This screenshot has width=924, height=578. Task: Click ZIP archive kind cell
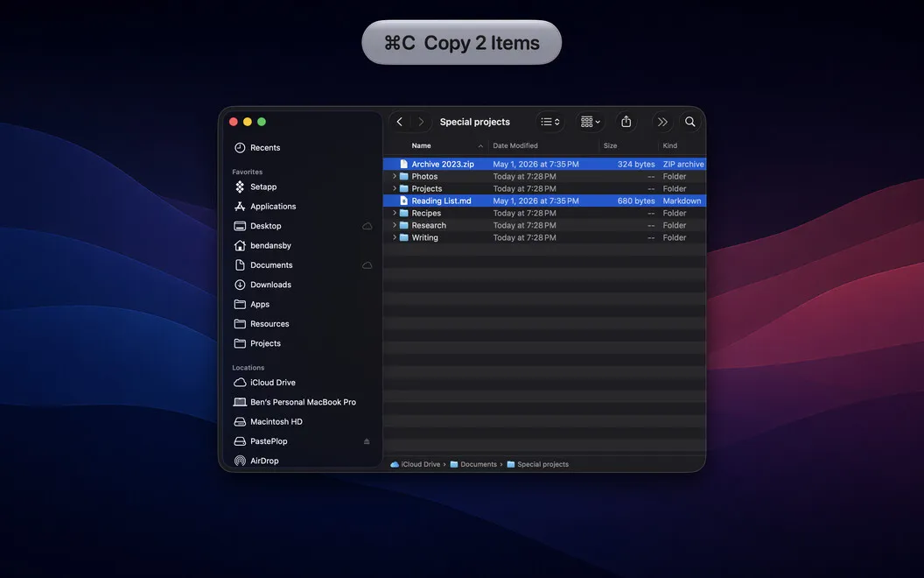(683, 164)
